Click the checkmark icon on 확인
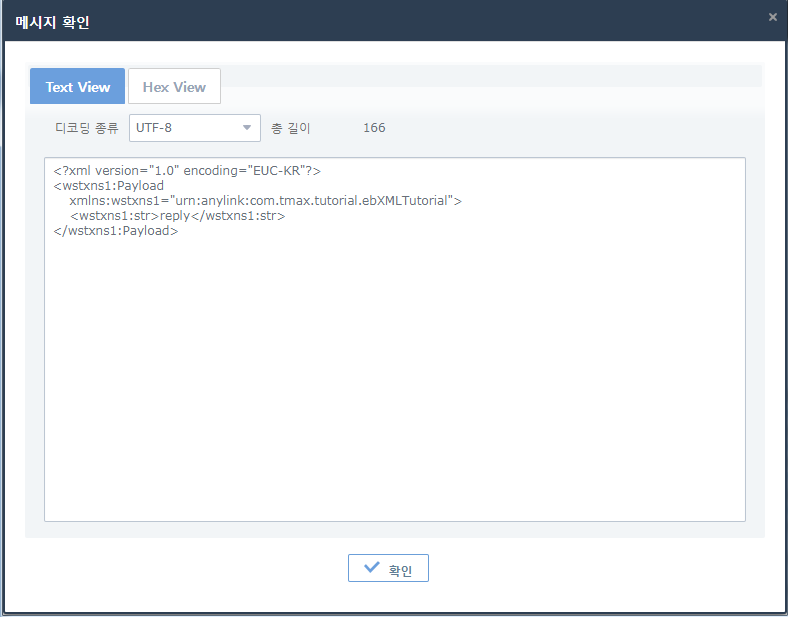 (x=372, y=568)
